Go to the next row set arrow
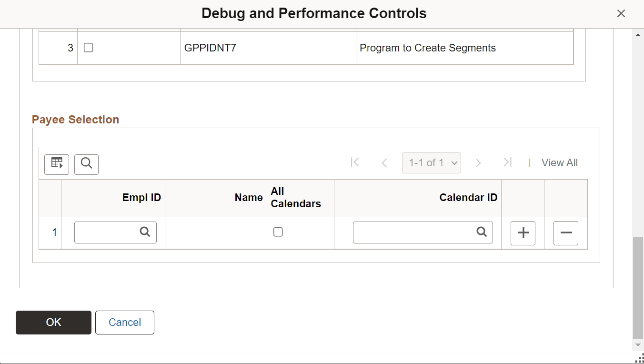 point(478,162)
